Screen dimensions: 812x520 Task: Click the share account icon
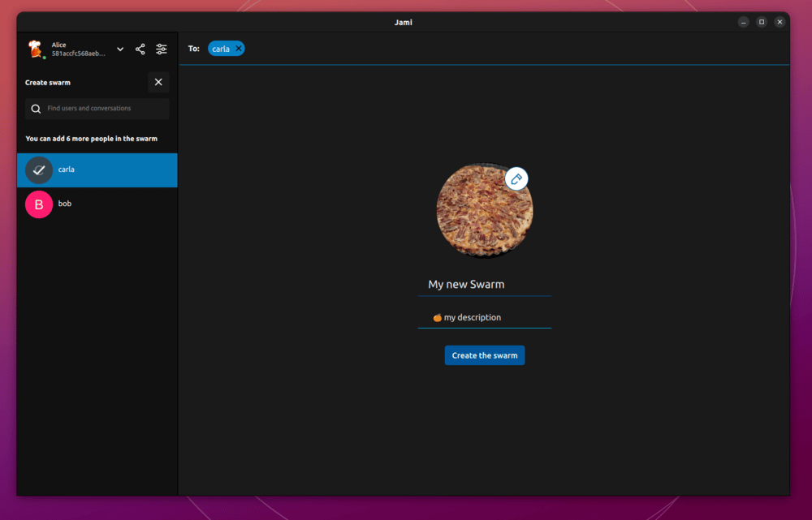(x=140, y=49)
